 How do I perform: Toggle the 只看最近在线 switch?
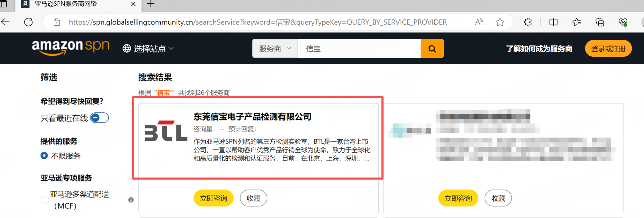click(100, 118)
